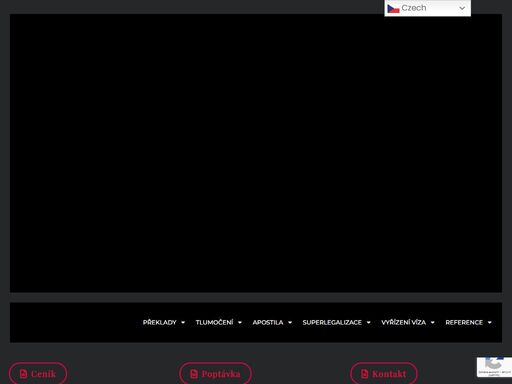Click the Kontakt button
Viewport: 512px width, 384px height.
point(384,374)
